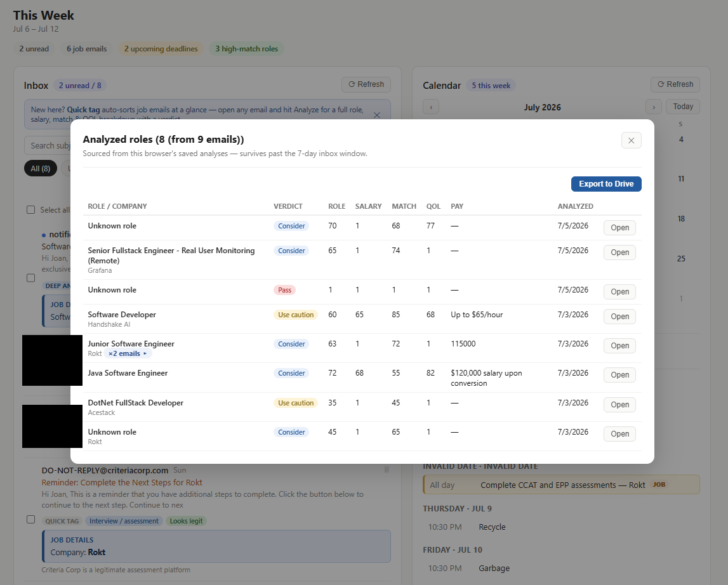Click the 6 job emails chip
Screen dimensions: 728x585
(86, 49)
